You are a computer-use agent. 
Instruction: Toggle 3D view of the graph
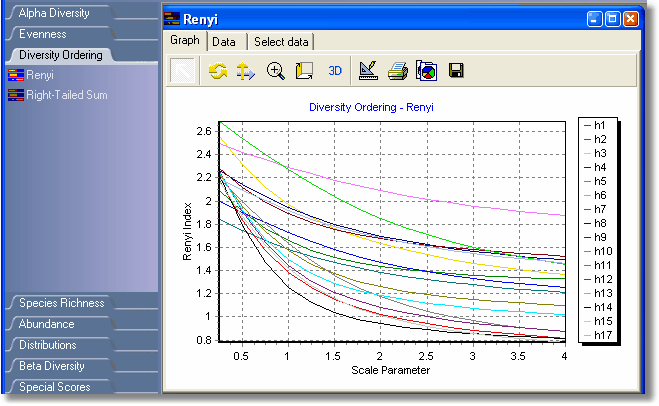coord(335,71)
